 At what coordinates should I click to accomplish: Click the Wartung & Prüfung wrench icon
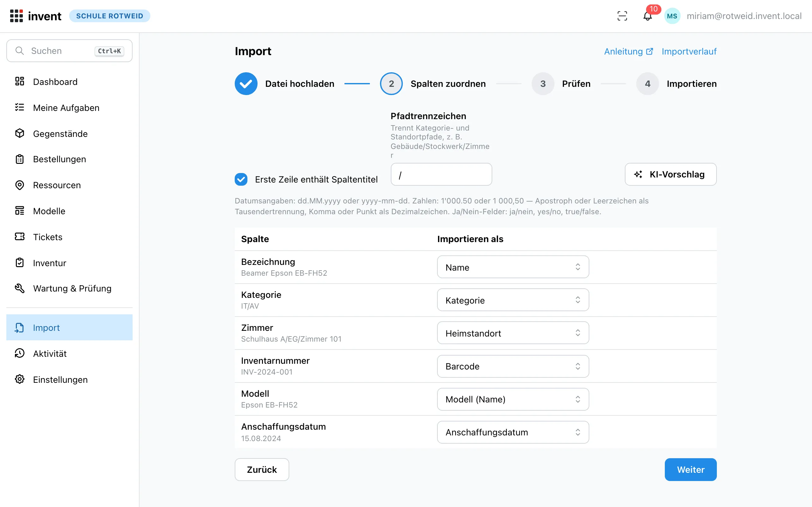tap(19, 288)
